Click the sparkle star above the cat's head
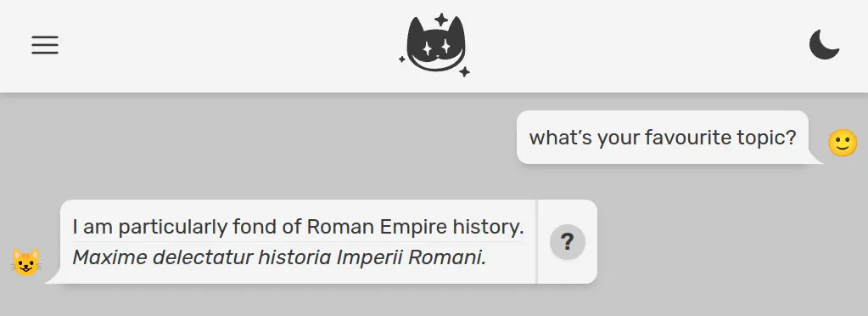The image size is (868, 316). click(x=441, y=20)
